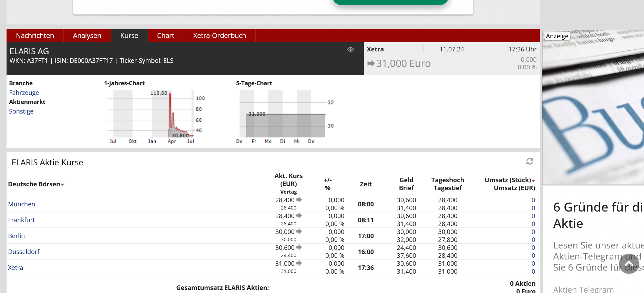Open the Nachrichten tab

[35, 36]
